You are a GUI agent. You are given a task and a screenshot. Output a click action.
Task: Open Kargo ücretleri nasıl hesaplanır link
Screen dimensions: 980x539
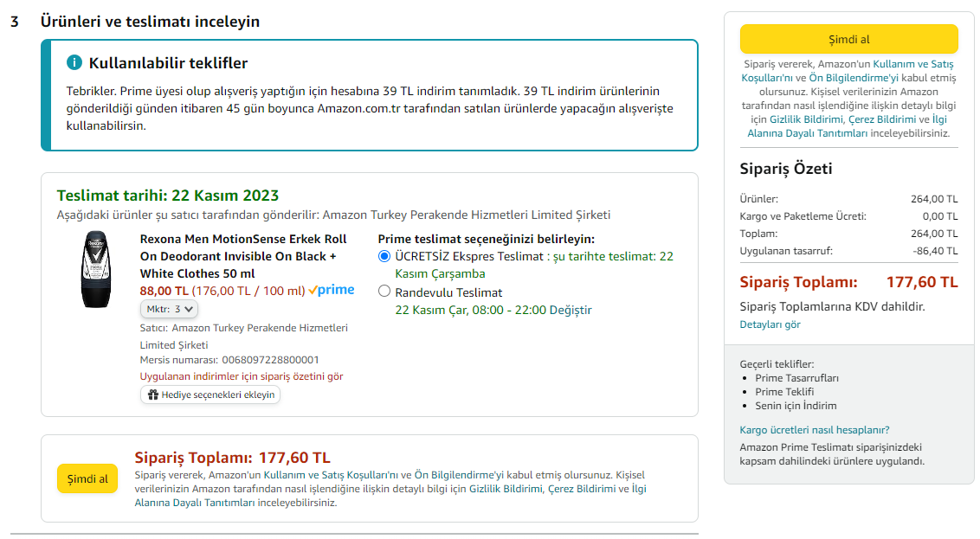pyautogui.click(x=814, y=430)
